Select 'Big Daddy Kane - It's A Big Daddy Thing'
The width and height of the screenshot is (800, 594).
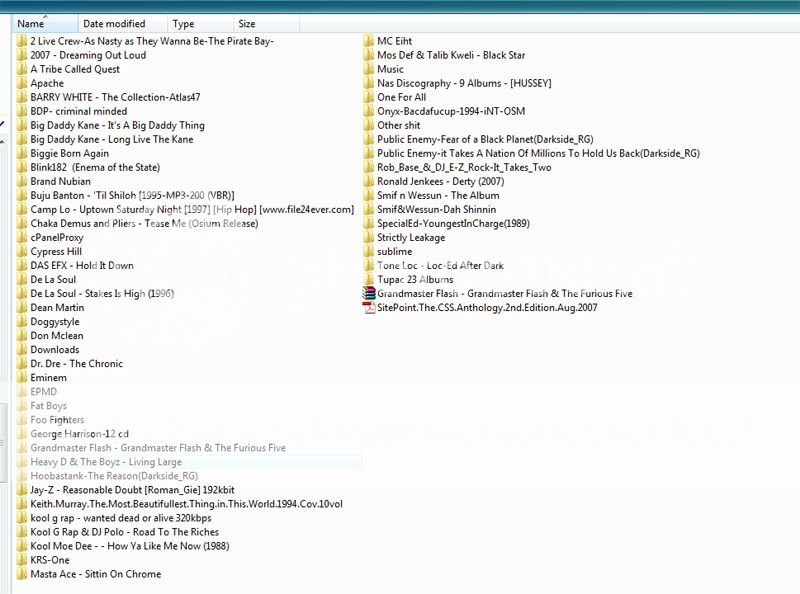117,125
